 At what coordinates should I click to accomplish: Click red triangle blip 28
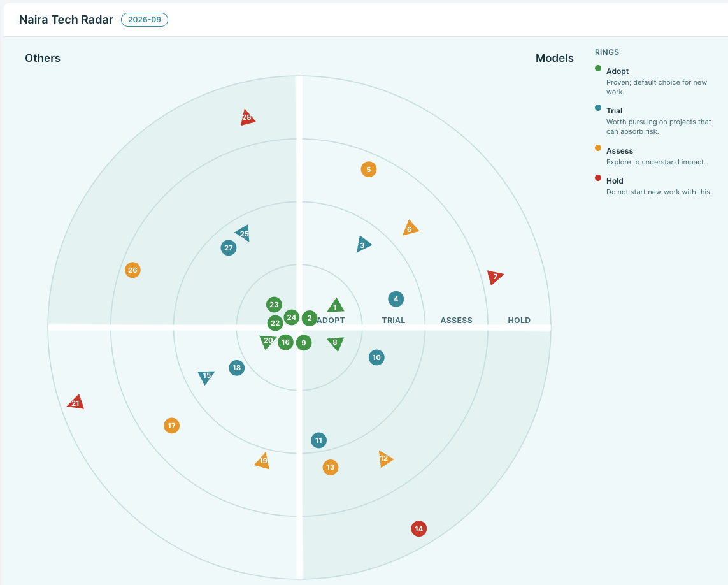[x=247, y=117]
